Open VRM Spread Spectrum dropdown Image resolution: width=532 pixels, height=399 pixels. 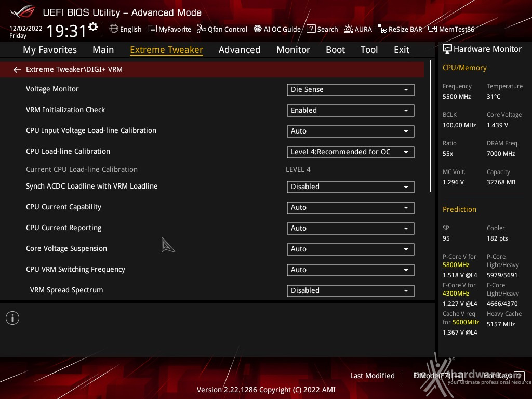coord(351,291)
